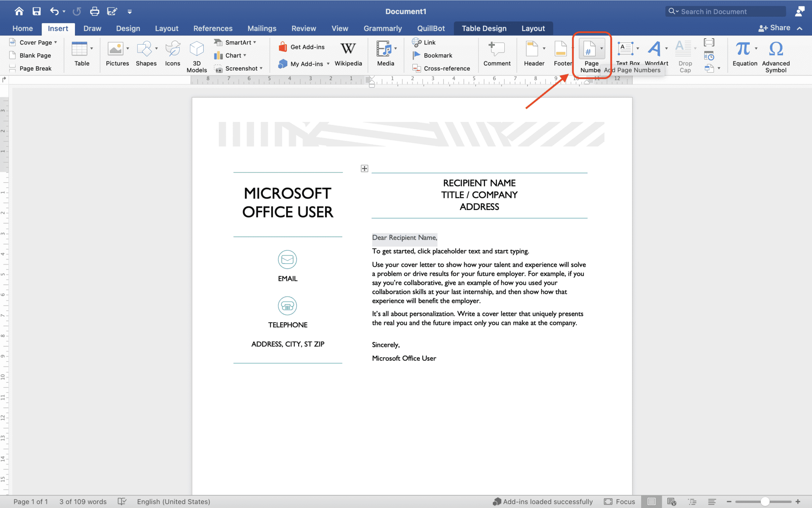The image size is (812, 508).
Task: Open the References ribbon tab
Action: click(213, 28)
